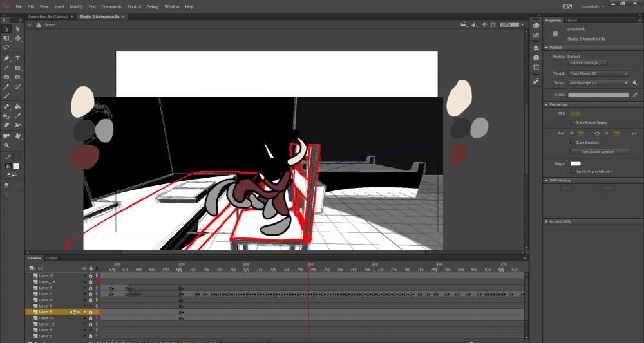Select the Rectangle tool

[17, 68]
